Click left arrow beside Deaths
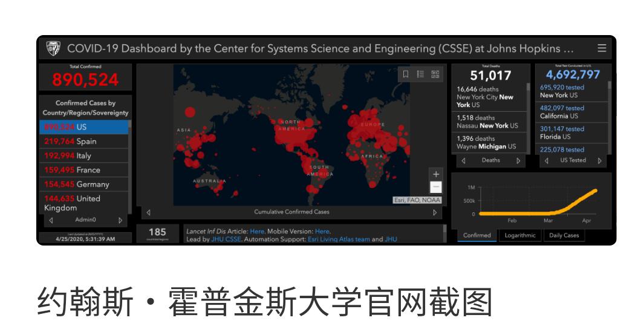 (463, 161)
